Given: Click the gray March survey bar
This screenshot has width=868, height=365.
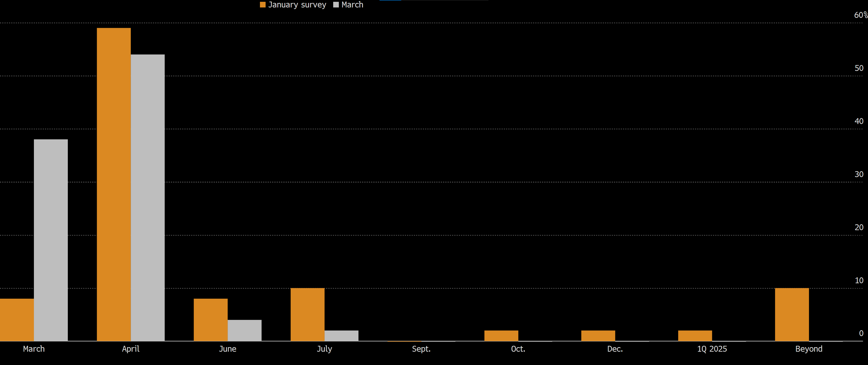Looking at the screenshot, I should pos(51,240).
